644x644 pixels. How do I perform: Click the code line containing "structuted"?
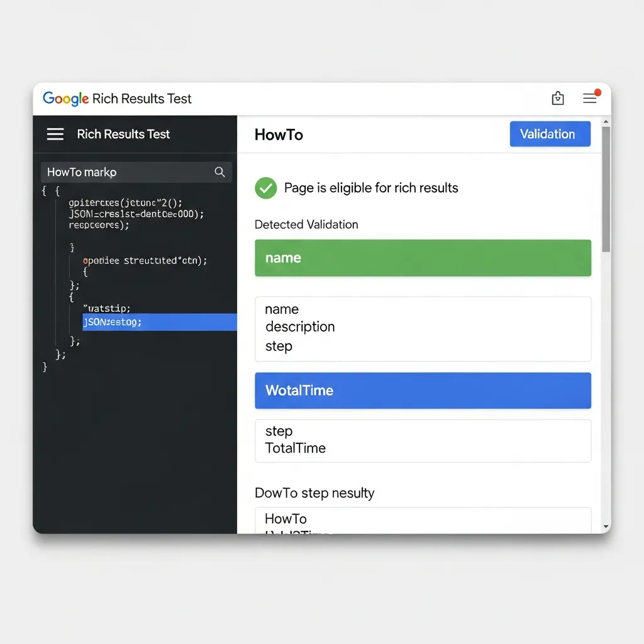pos(145,260)
